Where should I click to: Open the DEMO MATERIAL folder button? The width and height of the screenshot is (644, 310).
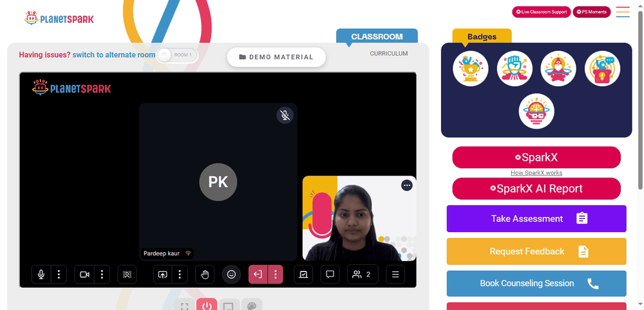[x=276, y=57]
